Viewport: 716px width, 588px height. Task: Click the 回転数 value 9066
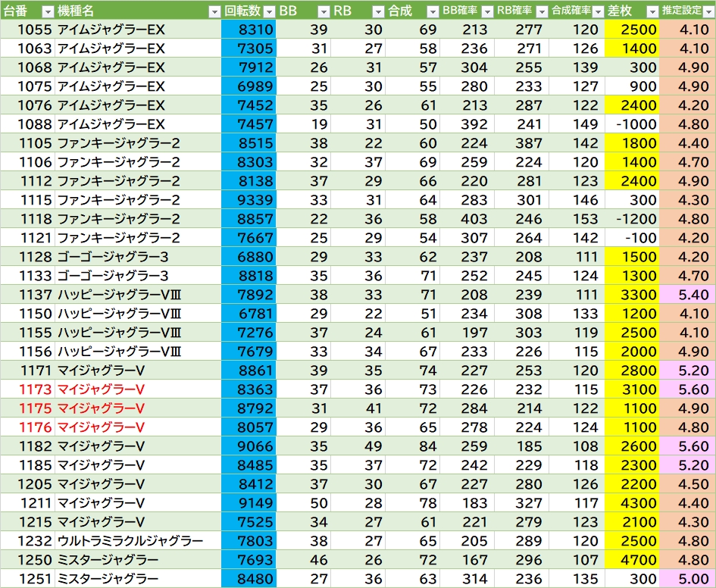point(256,446)
